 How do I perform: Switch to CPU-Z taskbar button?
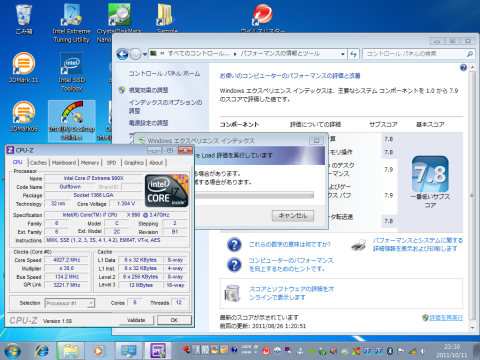pyautogui.click(x=158, y=351)
